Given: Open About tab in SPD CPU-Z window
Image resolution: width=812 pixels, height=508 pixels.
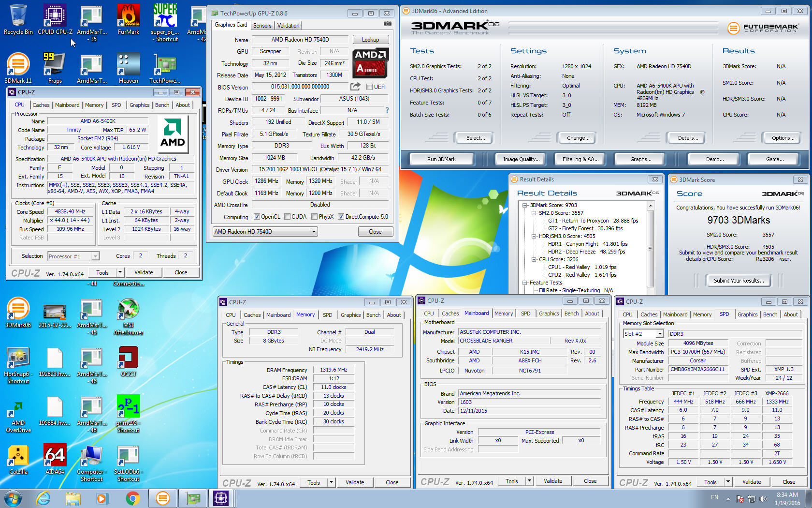Looking at the screenshot, I should pyautogui.click(x=791, y=314).
